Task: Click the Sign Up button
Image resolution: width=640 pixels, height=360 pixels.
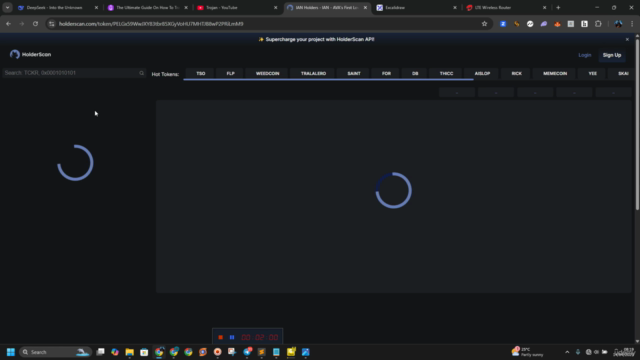Action: point(612,55)
